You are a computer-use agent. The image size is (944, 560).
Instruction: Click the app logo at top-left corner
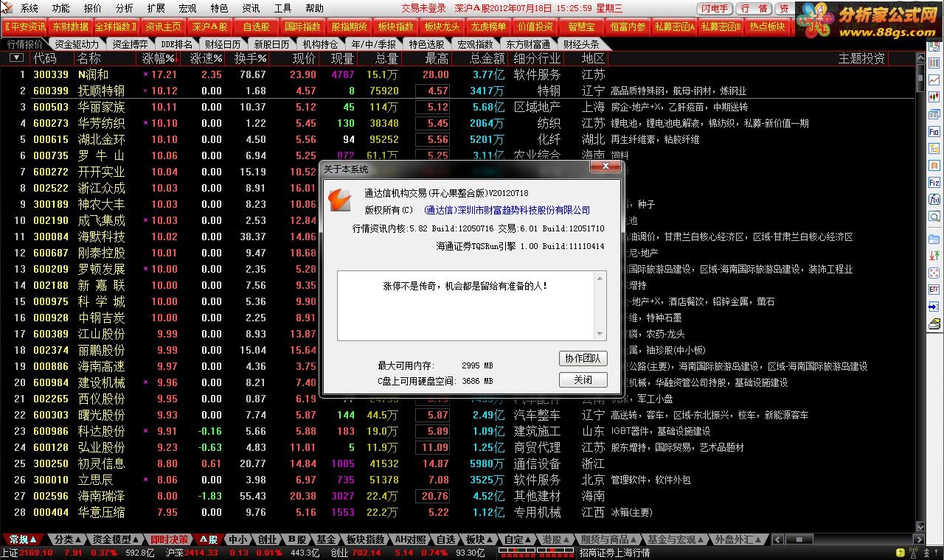coord(8,8)
